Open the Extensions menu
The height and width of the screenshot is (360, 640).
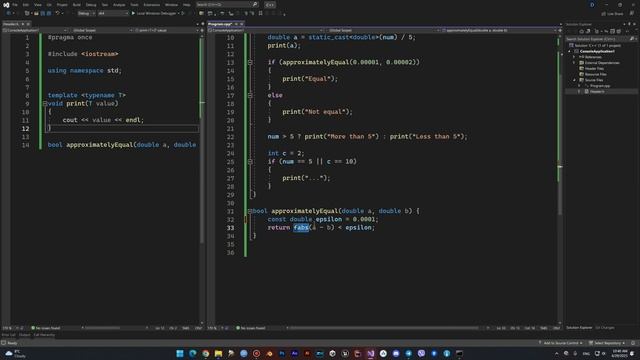[x=152, y=4]
